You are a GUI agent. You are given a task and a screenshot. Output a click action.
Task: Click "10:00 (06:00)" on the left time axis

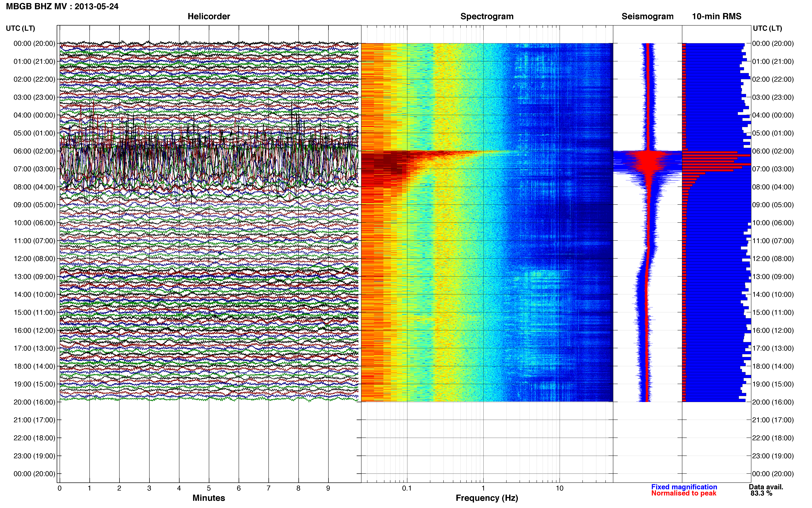(x=34, y=223)
